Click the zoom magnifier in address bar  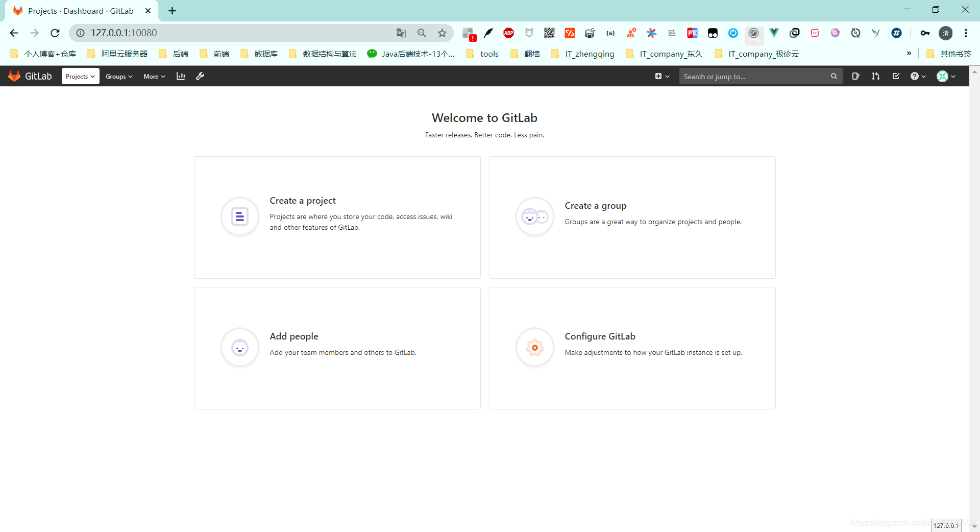[x=422, y=33]
